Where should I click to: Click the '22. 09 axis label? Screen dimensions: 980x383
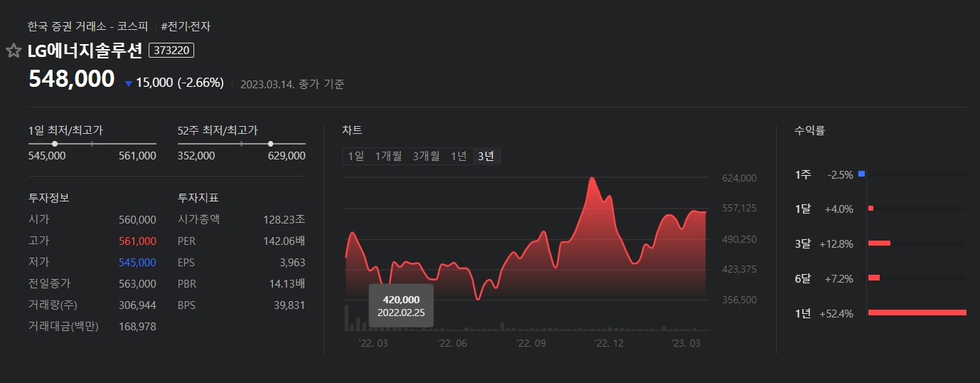click(x=531, y=343)
